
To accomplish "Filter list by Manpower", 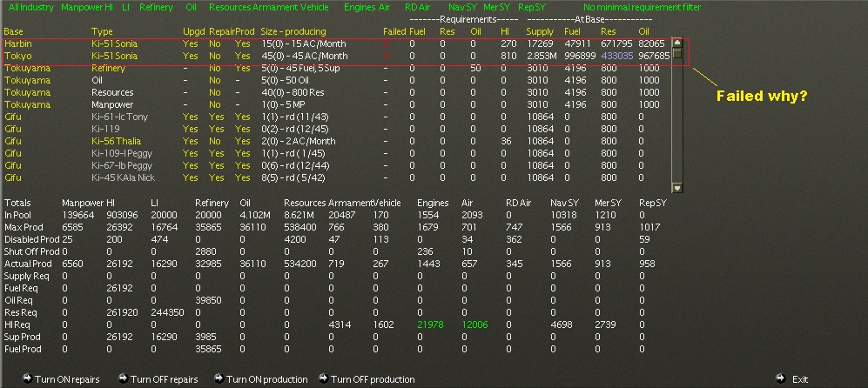I will pyautogui.click(x=82, y=7).
